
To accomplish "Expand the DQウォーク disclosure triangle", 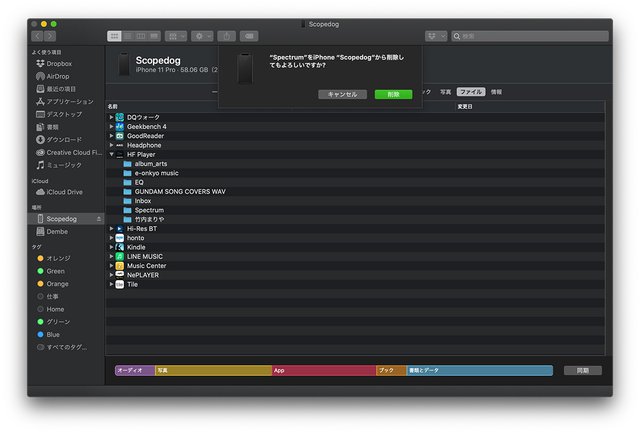I will (x=112, y=118).
